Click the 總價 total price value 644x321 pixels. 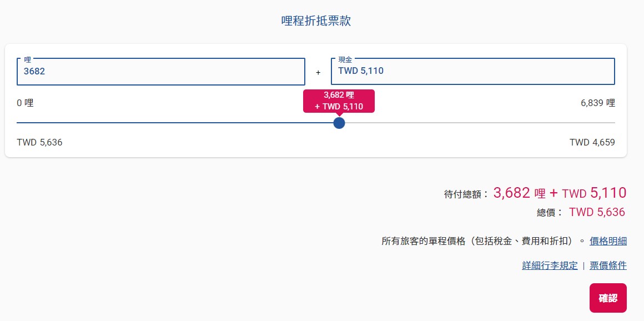point(597,212)
